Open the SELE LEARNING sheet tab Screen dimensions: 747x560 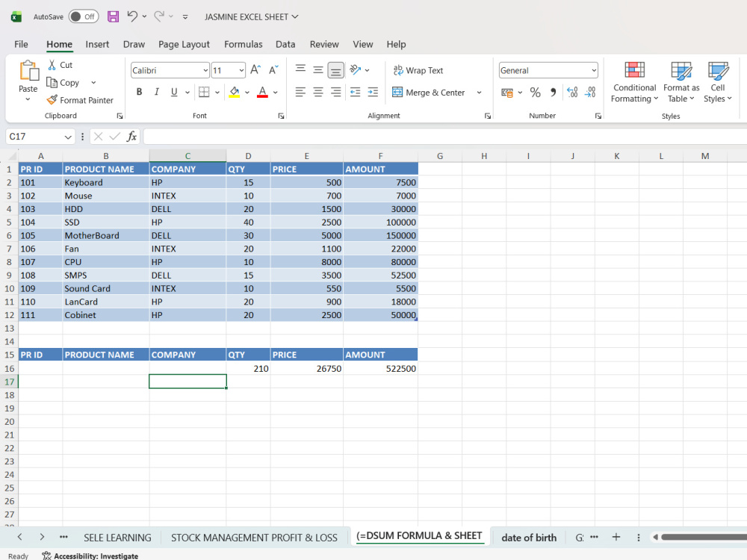[117, 538]
